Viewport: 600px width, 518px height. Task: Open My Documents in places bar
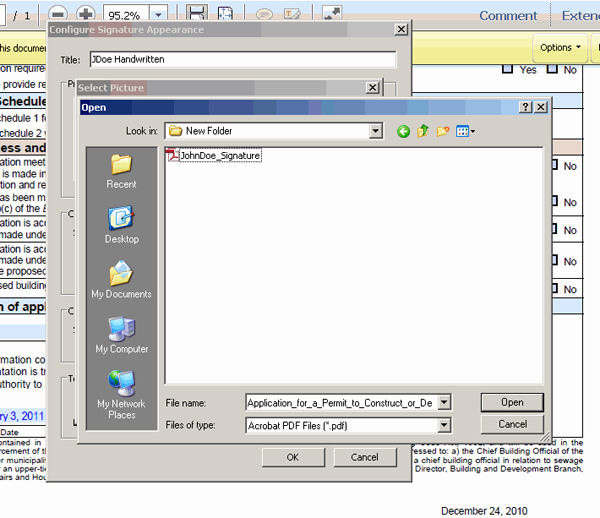(x=121, y=280)
